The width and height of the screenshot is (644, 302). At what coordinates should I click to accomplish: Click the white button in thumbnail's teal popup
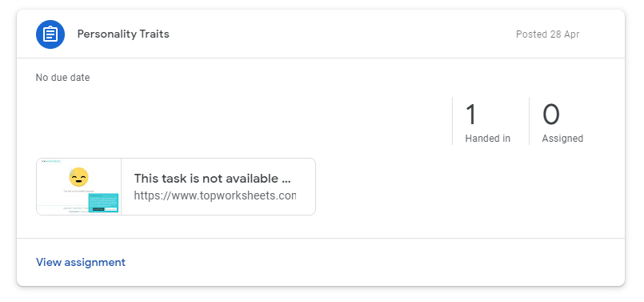111,209
